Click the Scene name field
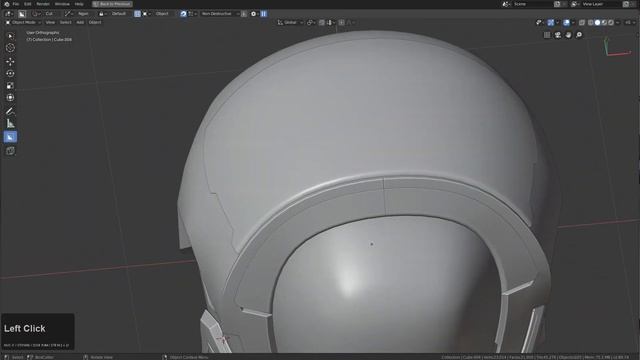This screenshot has height=360, width=640. (x=533, y=4)
